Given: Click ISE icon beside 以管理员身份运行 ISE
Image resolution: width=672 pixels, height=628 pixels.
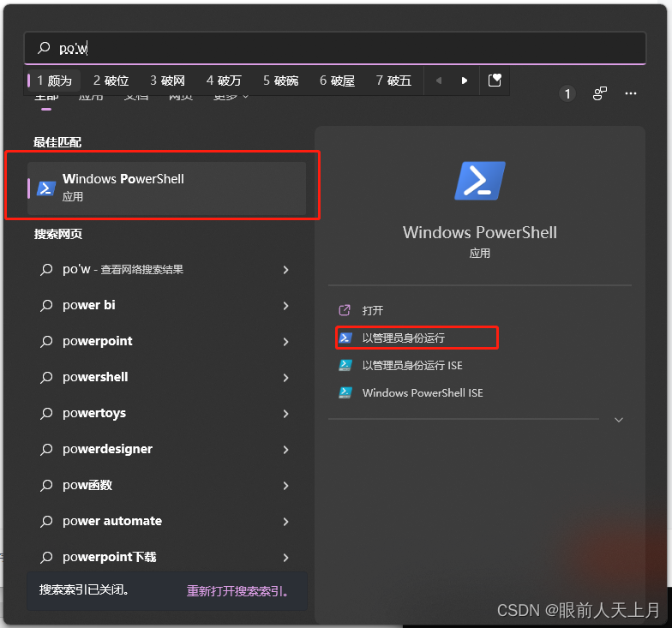Looking at the screenshot, I should [x=345, y=365].
